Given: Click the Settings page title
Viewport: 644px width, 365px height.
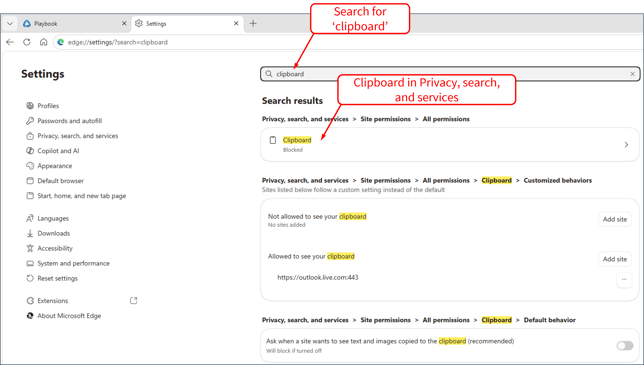Looking at the screenshot, I should (43, 74).
